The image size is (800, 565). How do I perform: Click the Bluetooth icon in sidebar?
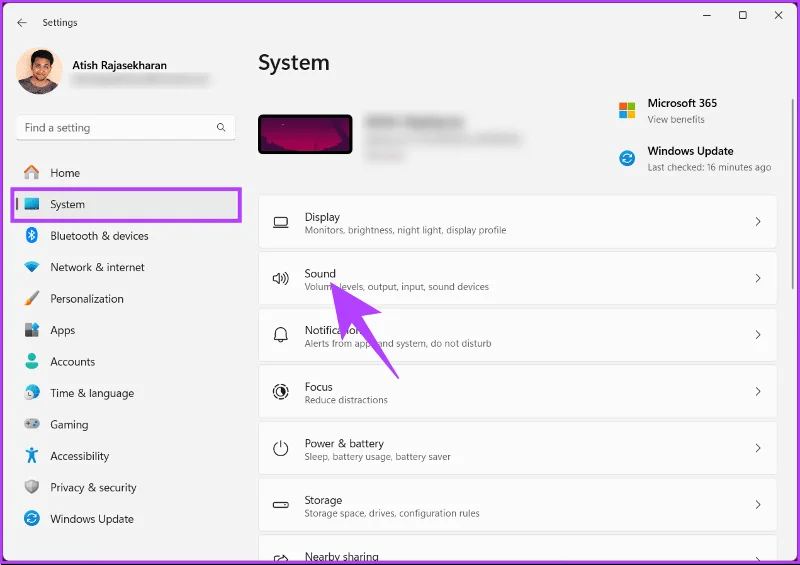click(32, 235)
